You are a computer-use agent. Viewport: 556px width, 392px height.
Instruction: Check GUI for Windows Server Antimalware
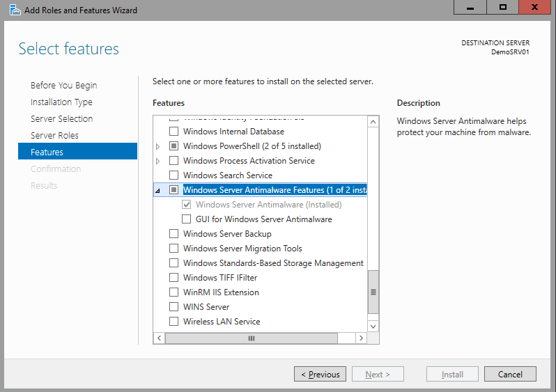187,219
